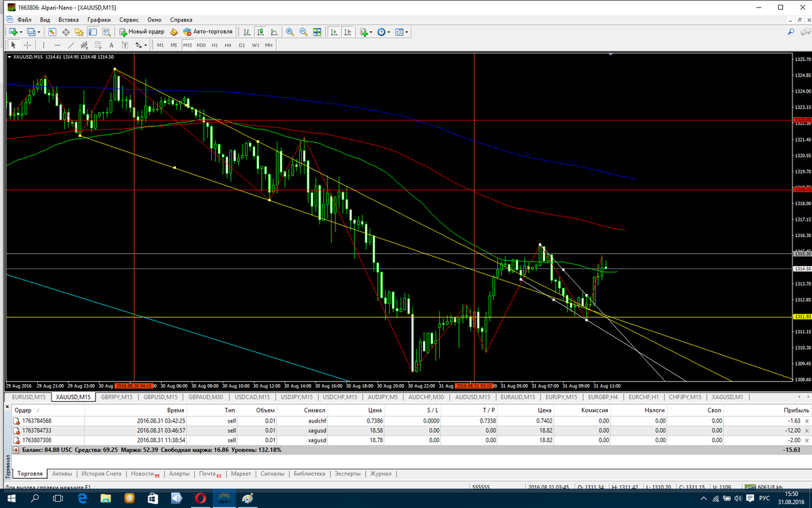Switch to the EURUSD,M15 chart tab

pyautogui.click(x=28, y=397)
